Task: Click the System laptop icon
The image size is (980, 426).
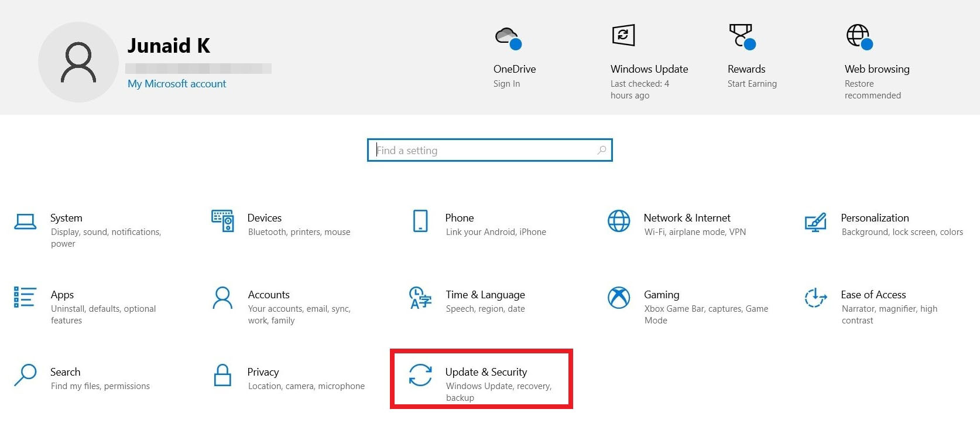Action: click(x=25, y=221)
